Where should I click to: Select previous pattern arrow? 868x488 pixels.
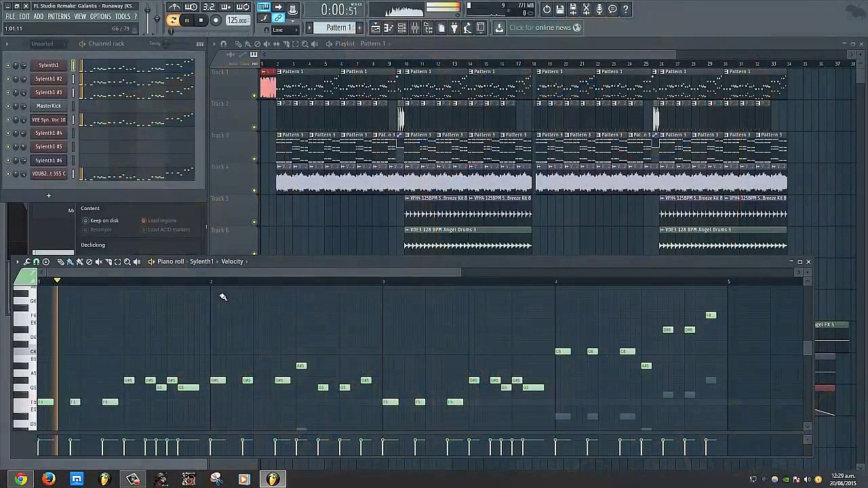coord(309,28)
